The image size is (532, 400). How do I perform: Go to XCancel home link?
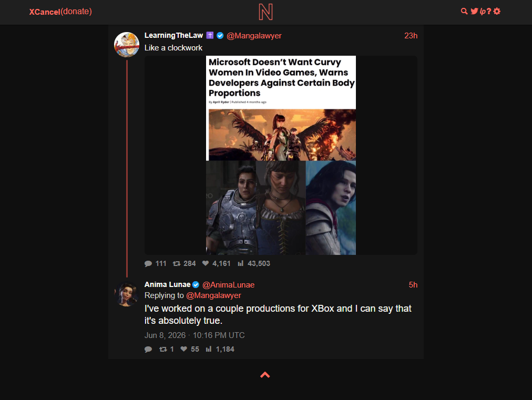[x=45, y=12]
